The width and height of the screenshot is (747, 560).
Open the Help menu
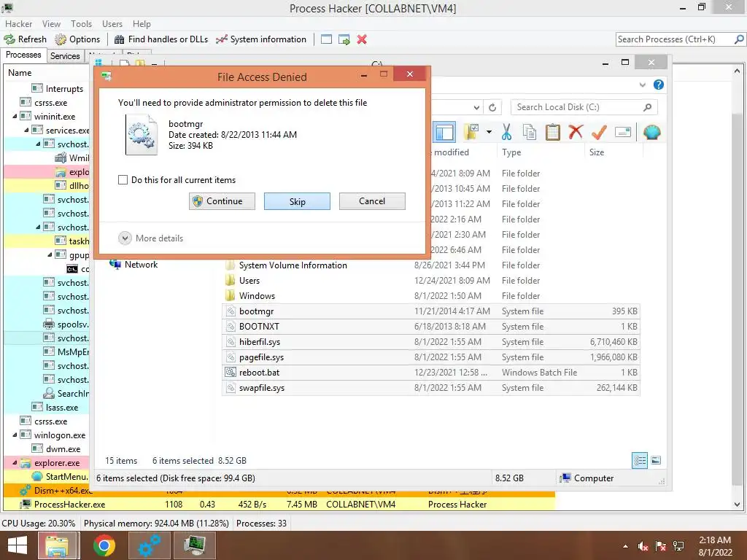pyautogui.click(x=142, y=24)
